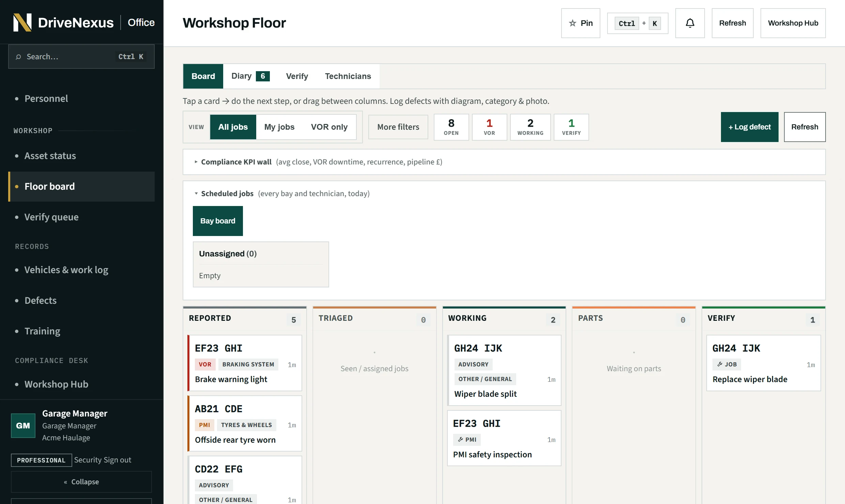Viewport: 845px width, 504px height.
Task: Click the + Log defect button
Action: (x=750, y=127)
